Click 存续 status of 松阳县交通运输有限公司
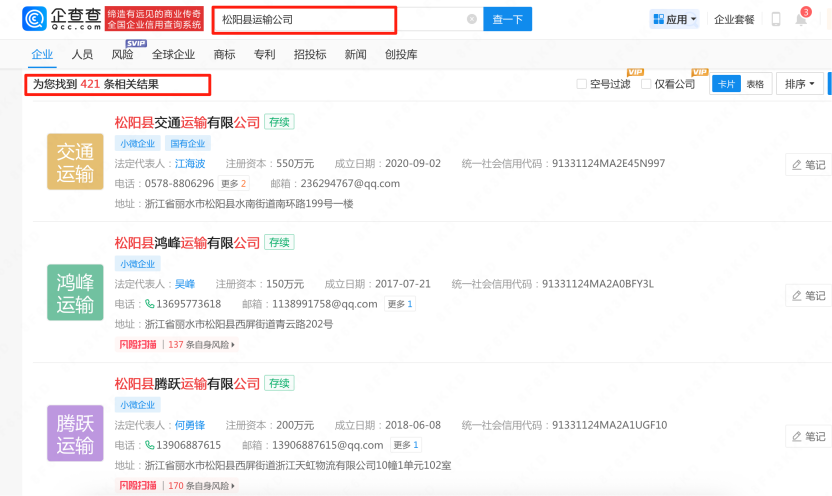 pyautogui.click(x=279, y=122)
